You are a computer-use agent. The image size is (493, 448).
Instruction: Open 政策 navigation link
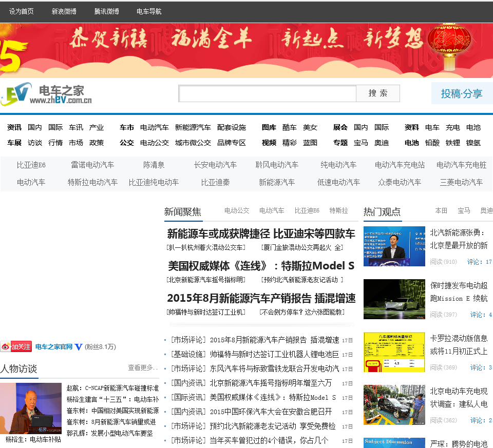pyautogui.click(x=96, y=143)
